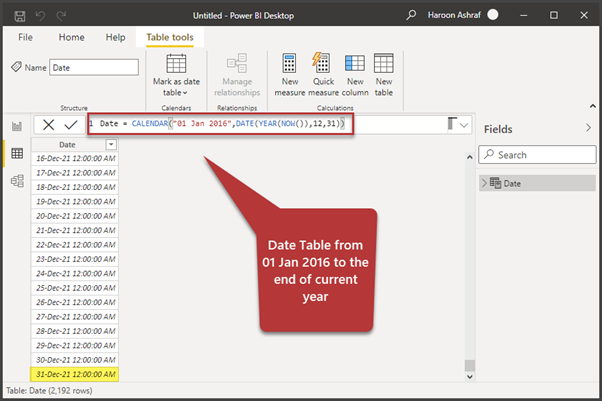Expand the formula bar with the chevron

pos(464,125)
